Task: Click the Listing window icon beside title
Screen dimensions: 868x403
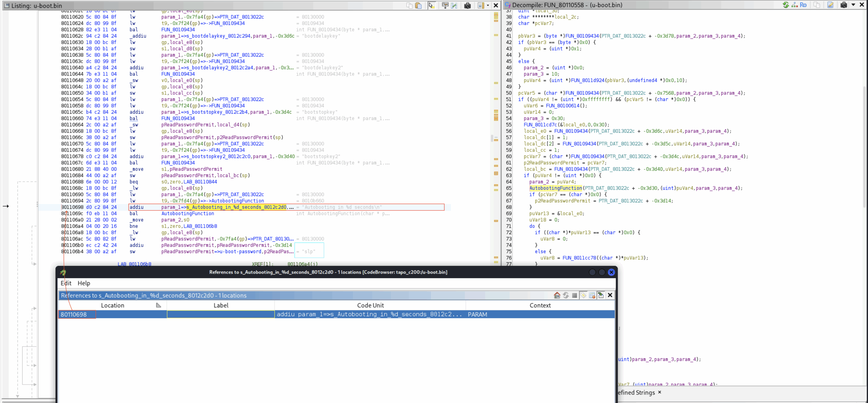Action: (x=6, y=5)
